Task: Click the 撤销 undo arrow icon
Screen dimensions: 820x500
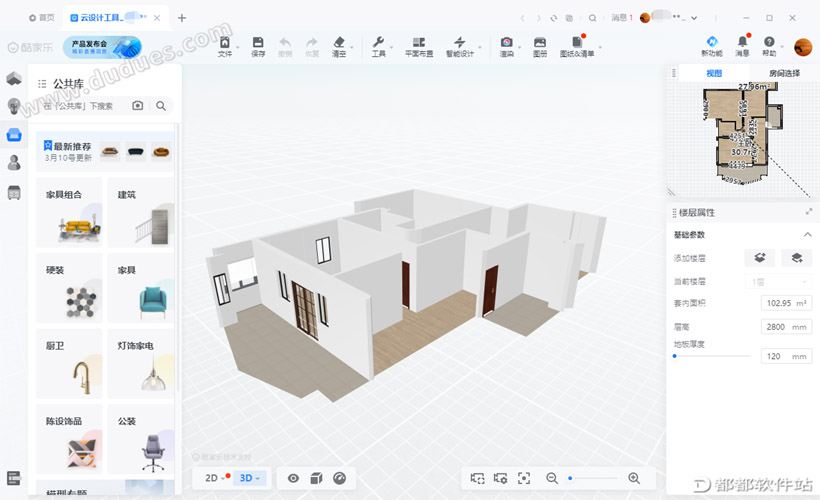Action: point(285,42)
